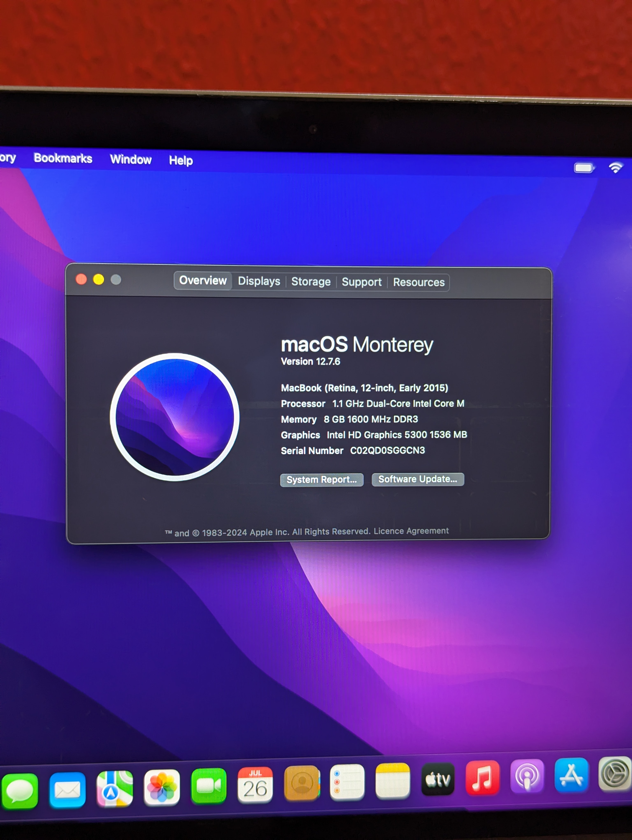This screenshot has width=632, height=840.
Task: Open the Music app in the Dock
Action: click(x=482, y=778)
